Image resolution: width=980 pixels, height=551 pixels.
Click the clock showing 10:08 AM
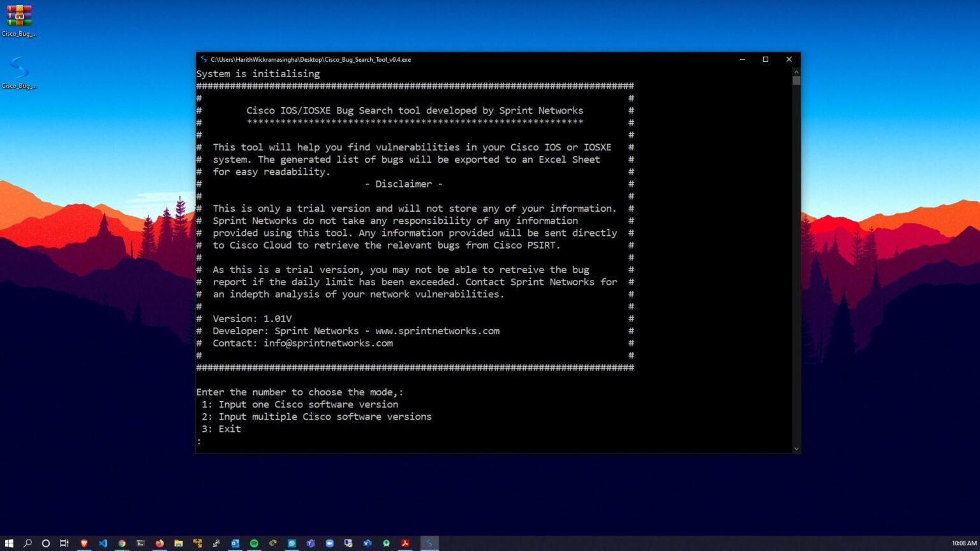click(963, 543)
